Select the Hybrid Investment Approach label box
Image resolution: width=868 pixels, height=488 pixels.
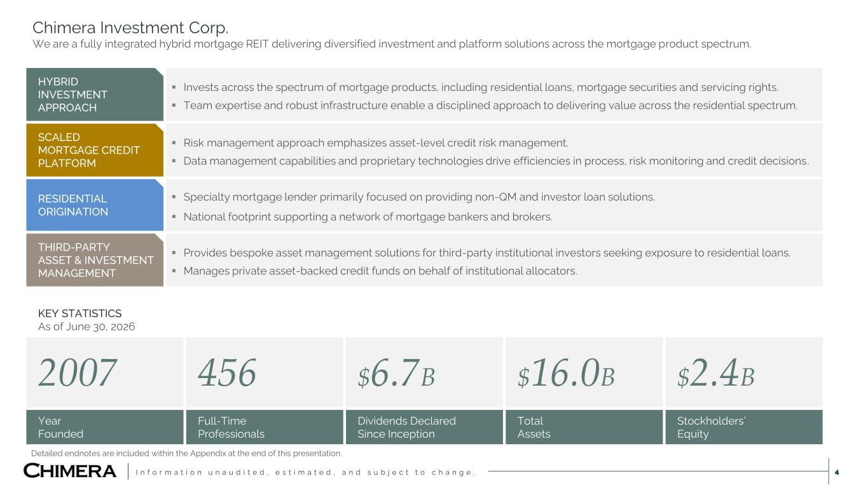coord(95,94)
